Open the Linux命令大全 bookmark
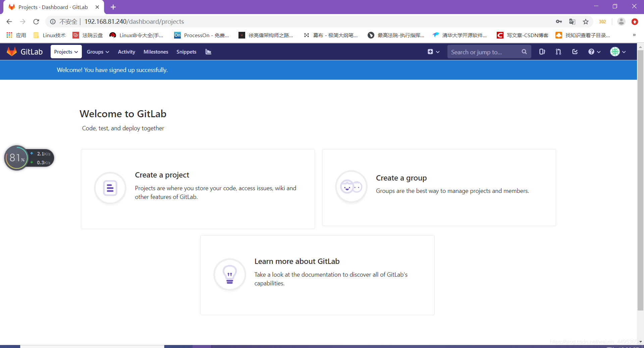Viewport: 644px width, 348px height. pyautogui.click(x=137, y=35)
